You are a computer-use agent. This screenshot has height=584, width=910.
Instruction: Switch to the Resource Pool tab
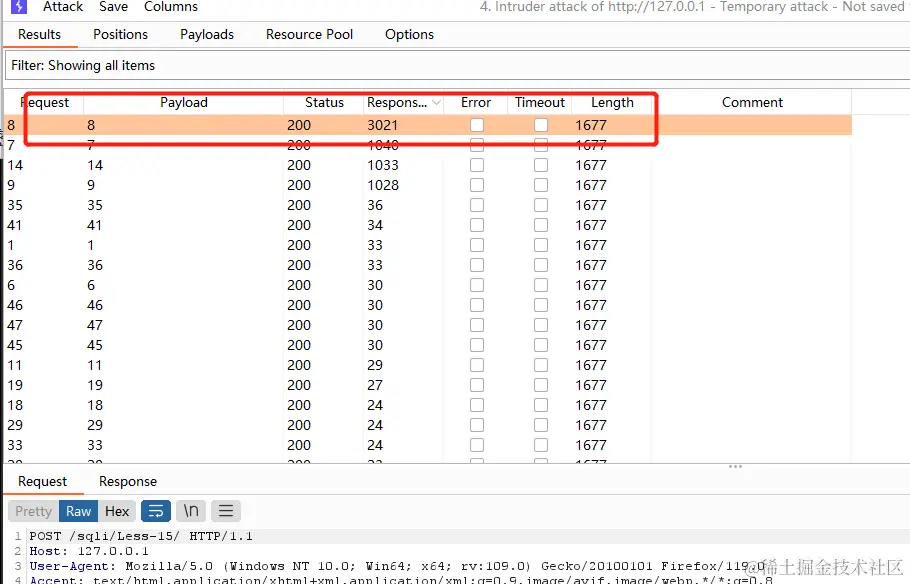pos(309,34)
